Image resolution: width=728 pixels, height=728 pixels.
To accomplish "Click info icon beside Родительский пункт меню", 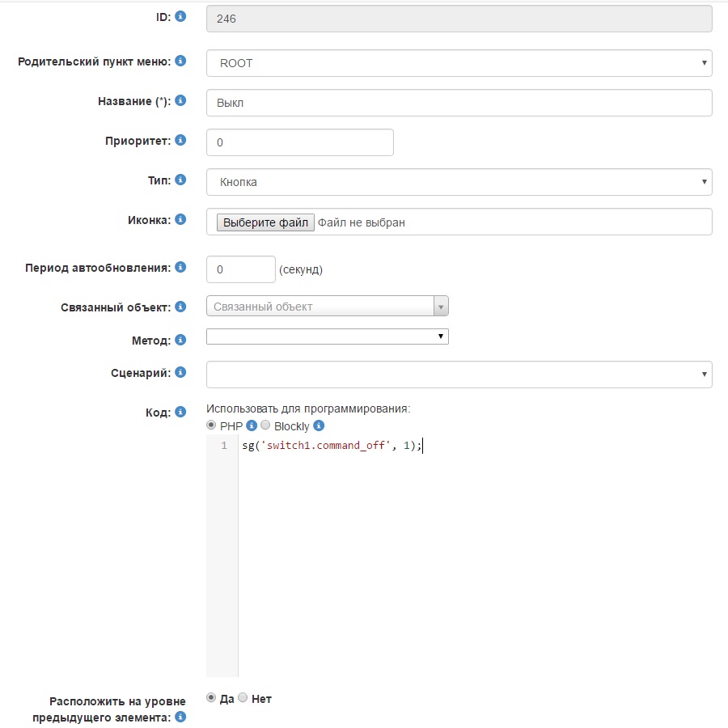I will (180, 61).
